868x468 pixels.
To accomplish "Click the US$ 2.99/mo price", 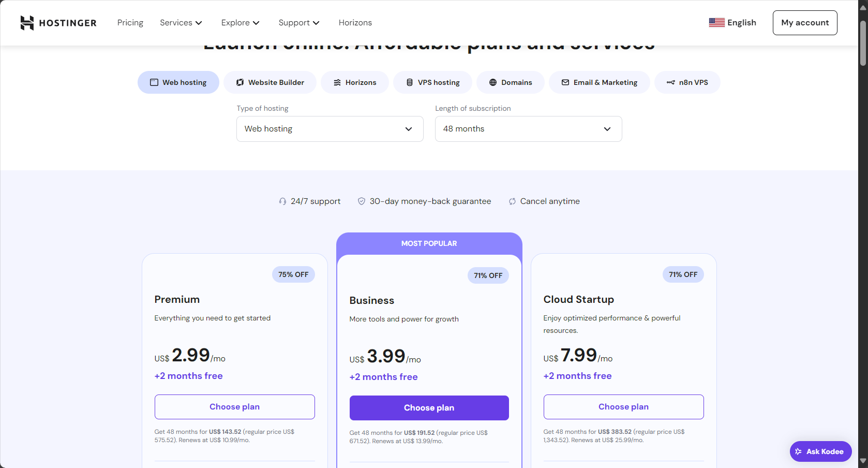I will click(190, 356).
